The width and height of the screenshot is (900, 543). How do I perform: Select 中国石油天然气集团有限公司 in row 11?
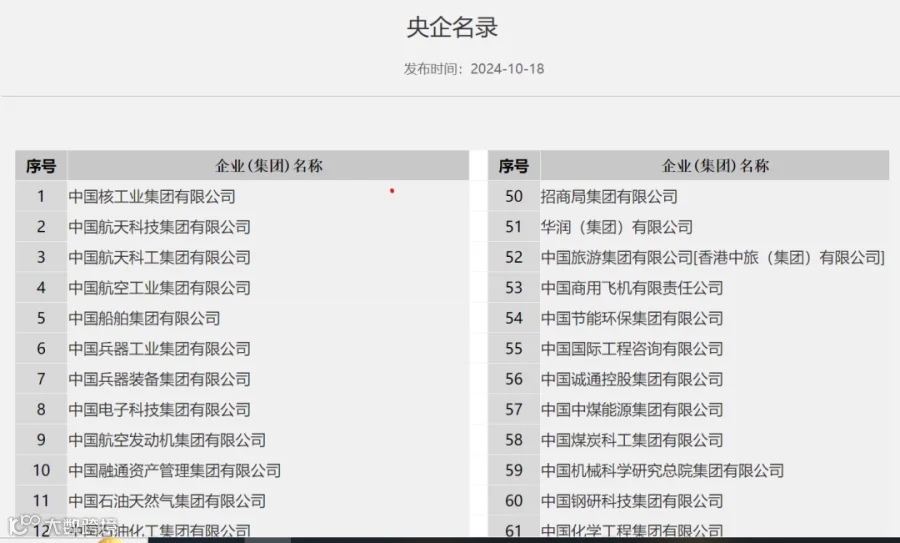coord(167,501)
